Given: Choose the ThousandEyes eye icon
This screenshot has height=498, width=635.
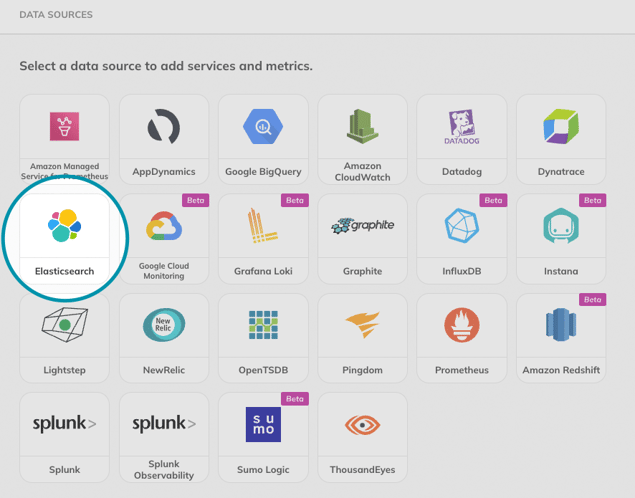Looking at the screenshot, I should point(362,425).
